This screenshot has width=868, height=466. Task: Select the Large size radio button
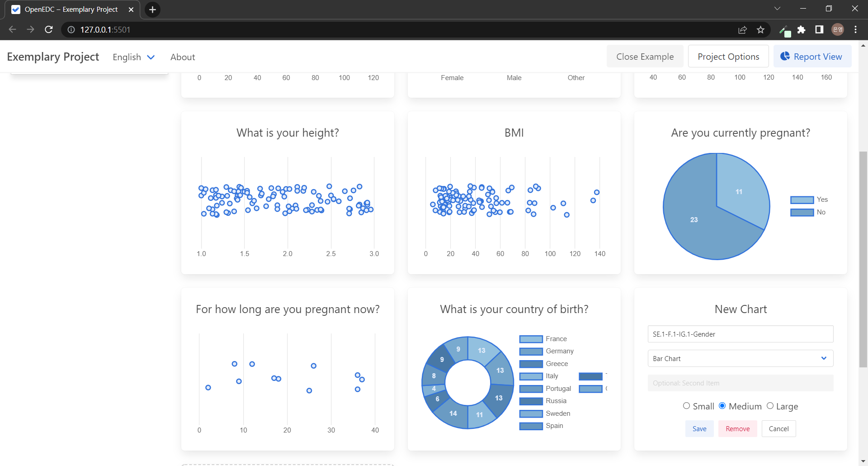tap(770, 406)
